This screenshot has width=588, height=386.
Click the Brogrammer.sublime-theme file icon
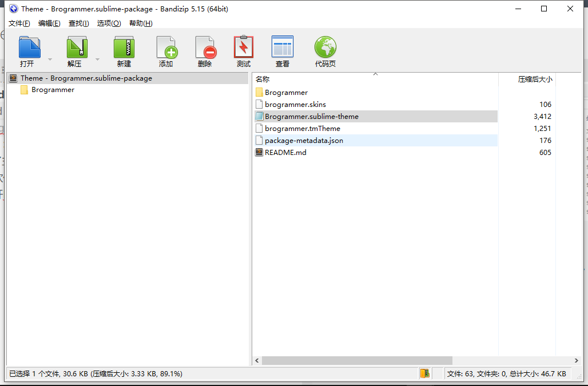(x=259, y=116)
